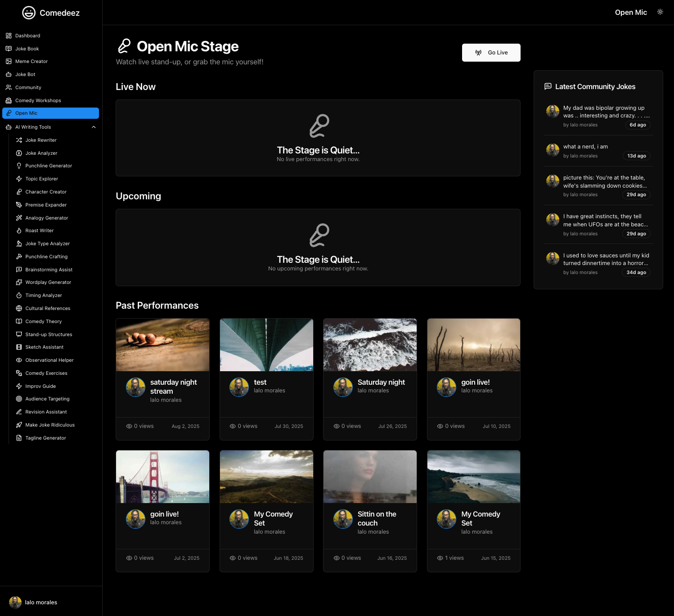Select the Roast Writer tool

tap(40, 230)
